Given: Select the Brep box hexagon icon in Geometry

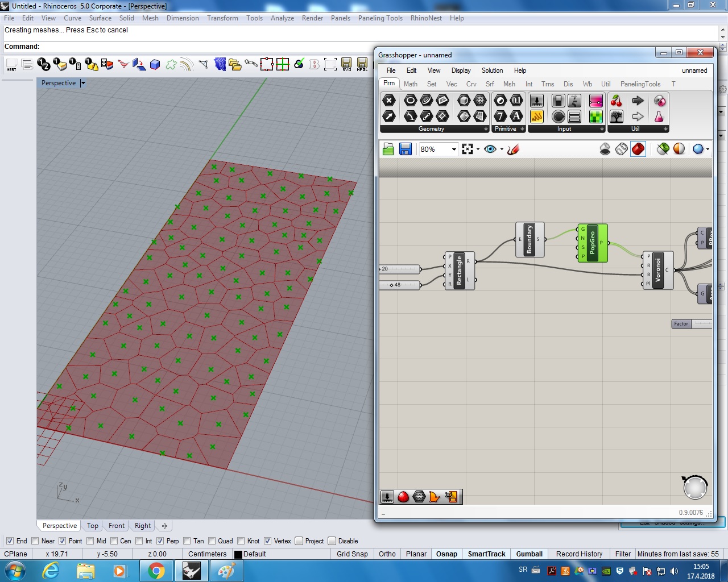Looking at the screenshot, I should pos(464,101).
